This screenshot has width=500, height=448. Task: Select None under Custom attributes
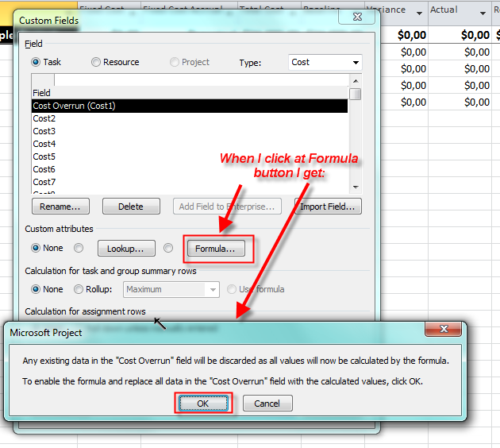click(x=37, y=249)
